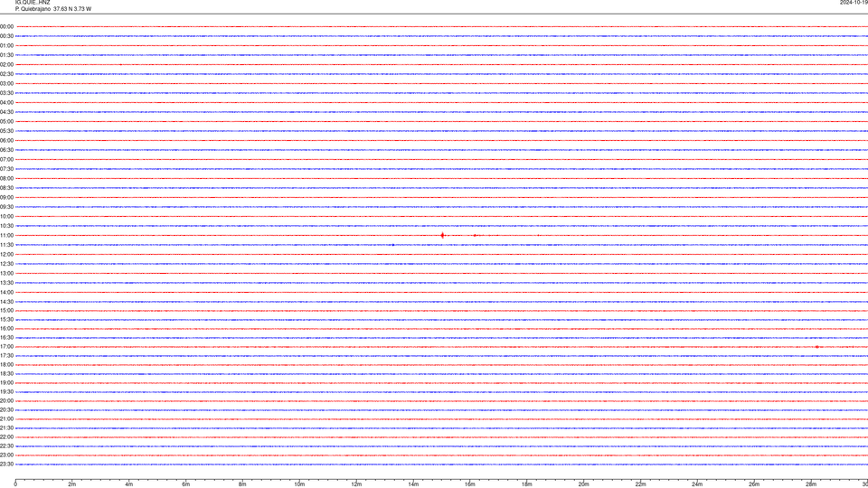868x488 pixels.
Task: Click the '12m' axis tick label
Action: click(x=356, y=484)
